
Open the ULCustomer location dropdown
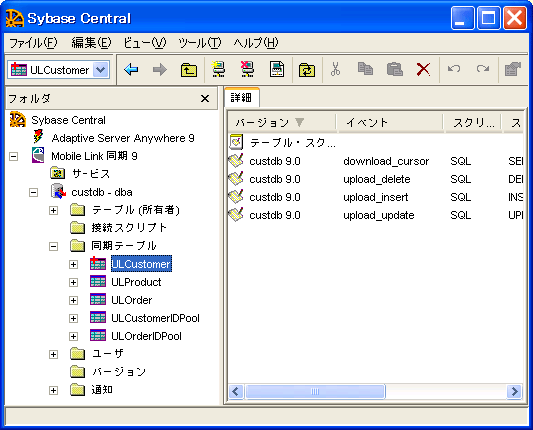(x=101, y=70)
